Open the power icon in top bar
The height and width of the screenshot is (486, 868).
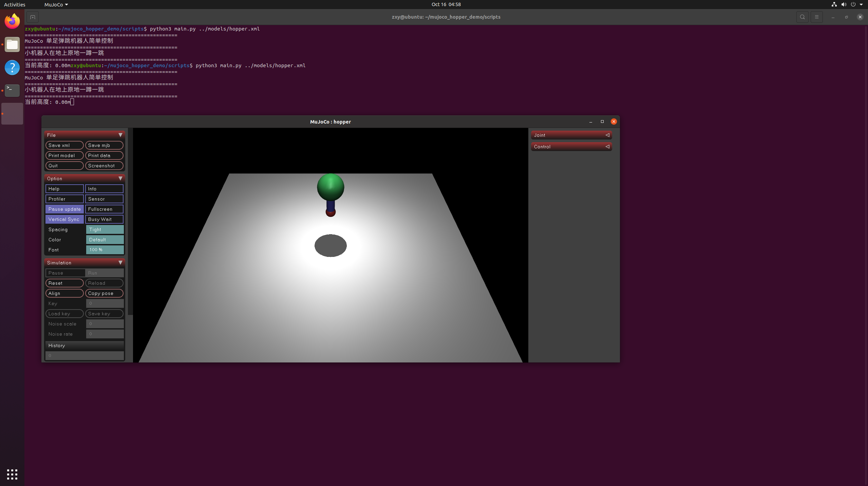pyautogui.click(x=853, y=4)
